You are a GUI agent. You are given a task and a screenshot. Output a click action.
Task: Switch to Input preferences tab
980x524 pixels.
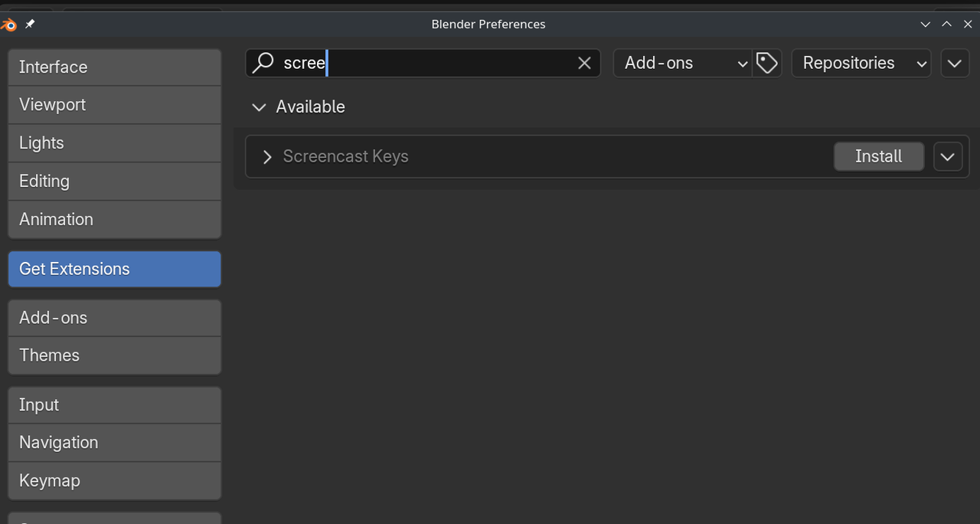pos(115,405)
